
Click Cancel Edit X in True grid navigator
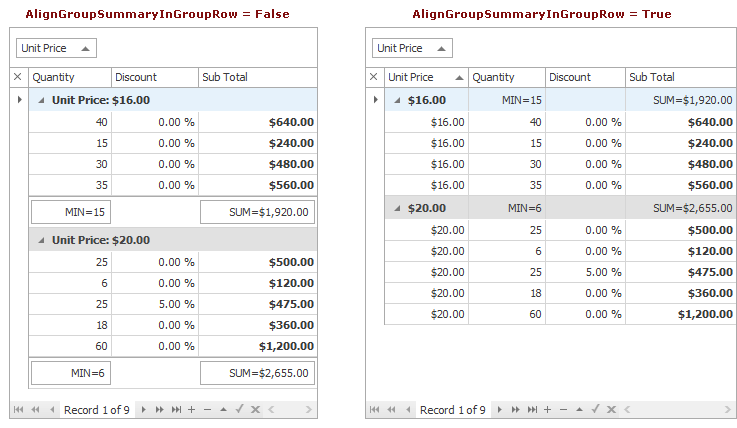(x=612, y=410)
